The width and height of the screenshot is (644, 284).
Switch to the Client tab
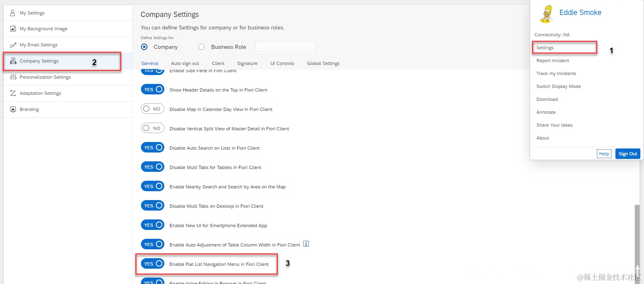click(218, 63)
